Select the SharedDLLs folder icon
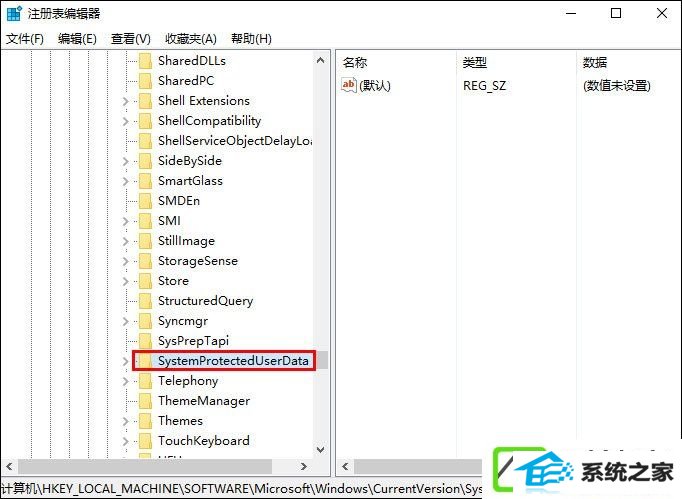The height and width of the screenshot is (499, 682). 145,61
